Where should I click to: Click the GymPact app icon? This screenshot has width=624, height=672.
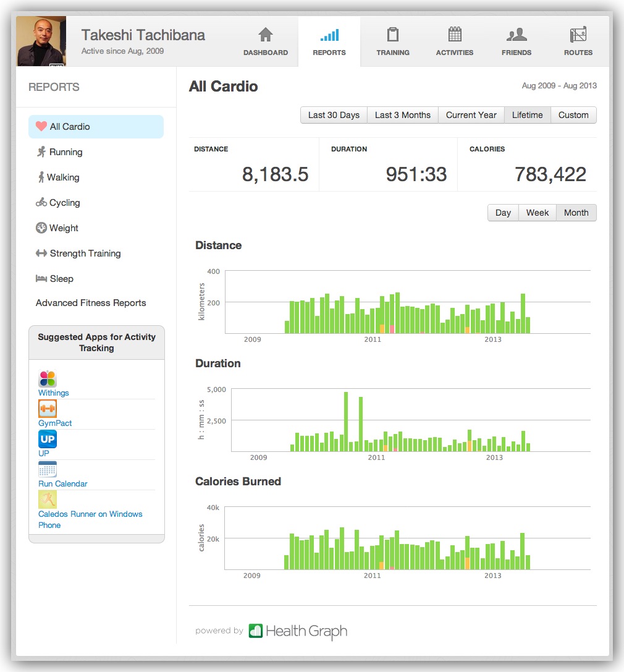48,409
